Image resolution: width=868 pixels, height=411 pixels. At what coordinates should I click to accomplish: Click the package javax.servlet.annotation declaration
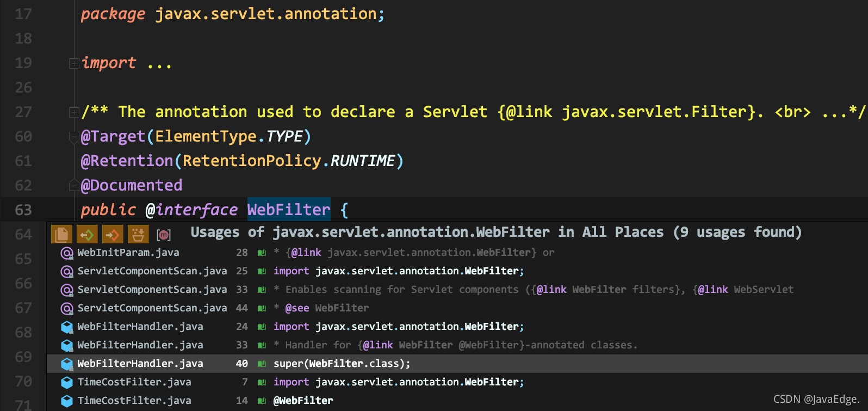pyautogui.click(x=233, y=14)
